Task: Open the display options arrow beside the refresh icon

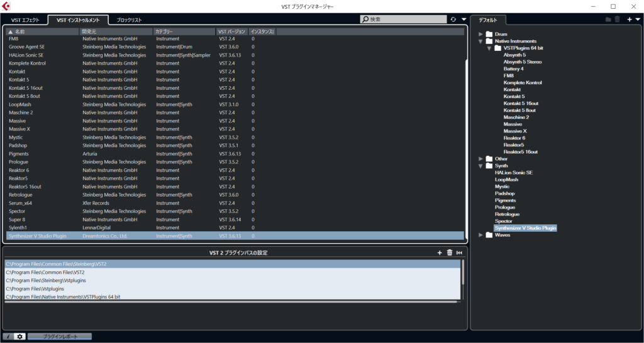Action: [x=464, y=19]
